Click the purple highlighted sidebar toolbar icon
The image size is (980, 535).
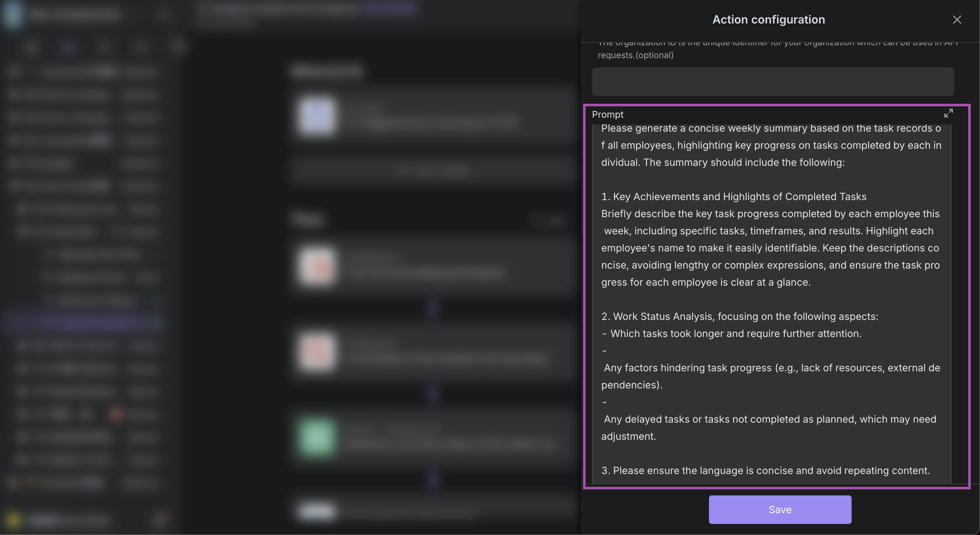coord(69,47)
